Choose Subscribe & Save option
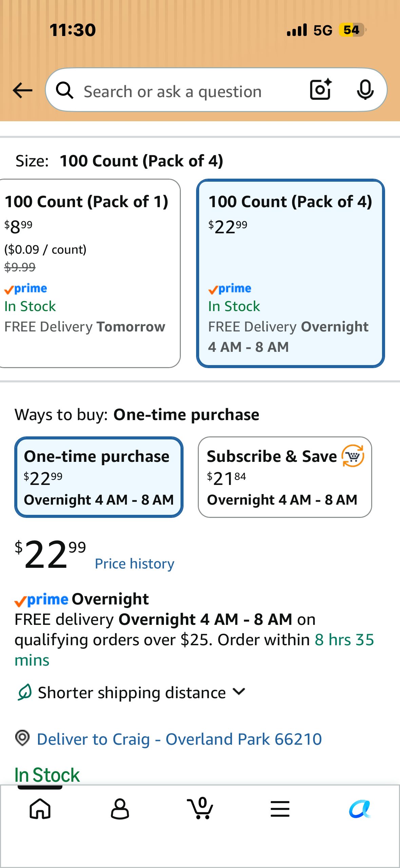The width and height of the screenshot is (400, 868). pos(285,477)
